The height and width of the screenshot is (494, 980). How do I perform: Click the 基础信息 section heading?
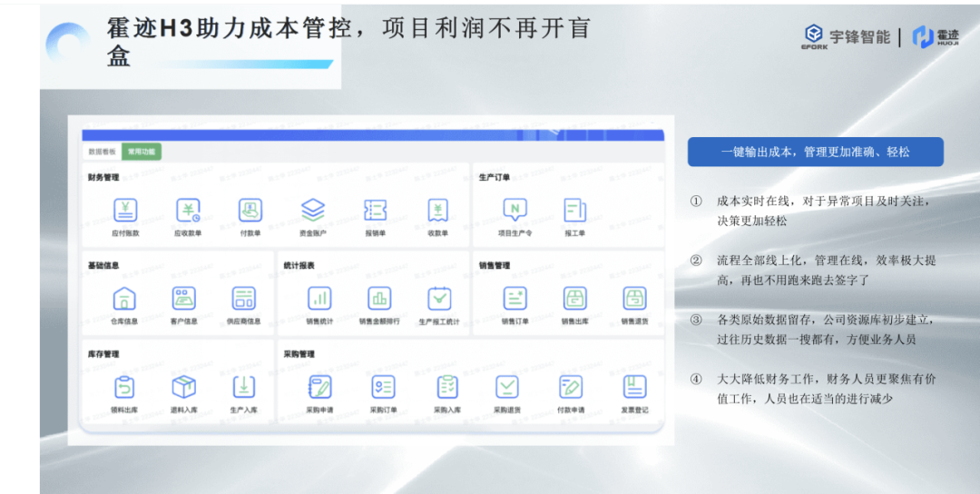click(x=103, y=266)
